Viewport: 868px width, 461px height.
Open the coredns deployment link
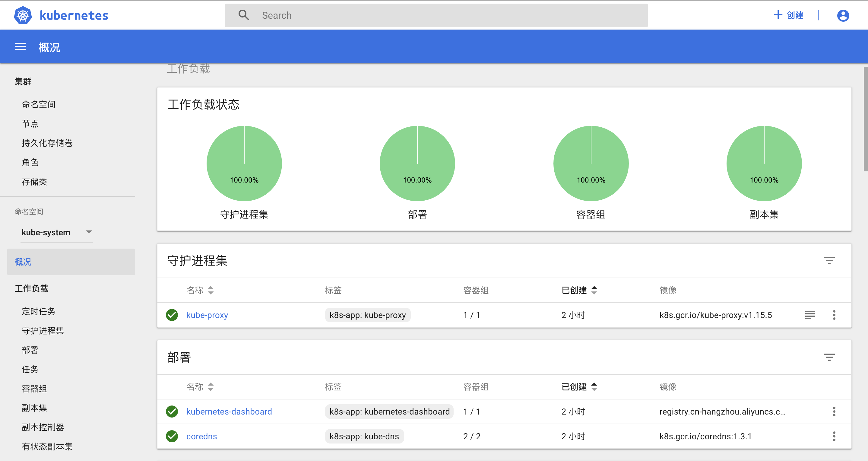click(201, 436)
